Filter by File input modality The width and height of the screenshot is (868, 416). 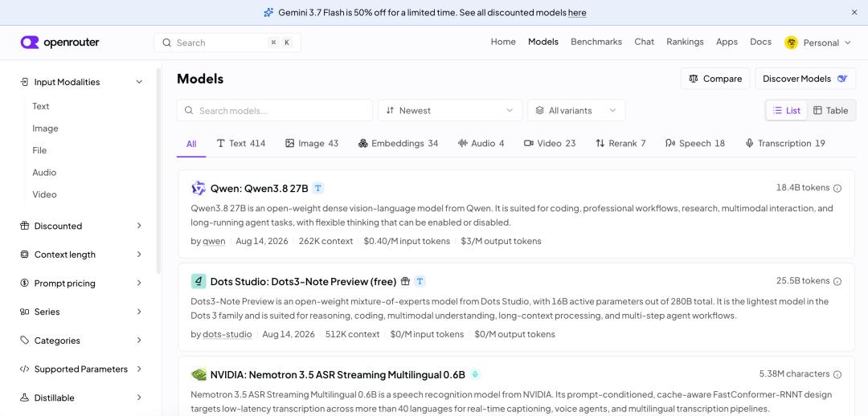pyautogui.click(x=39, y=150)
